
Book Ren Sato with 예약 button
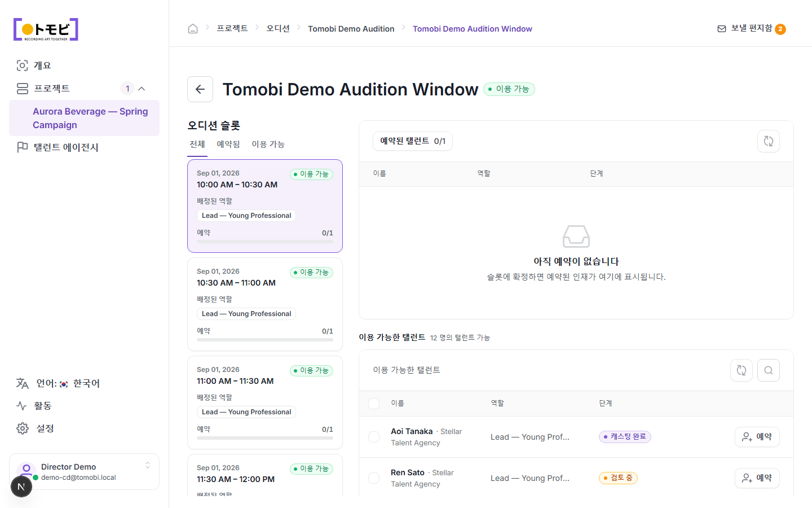point(757,478)
